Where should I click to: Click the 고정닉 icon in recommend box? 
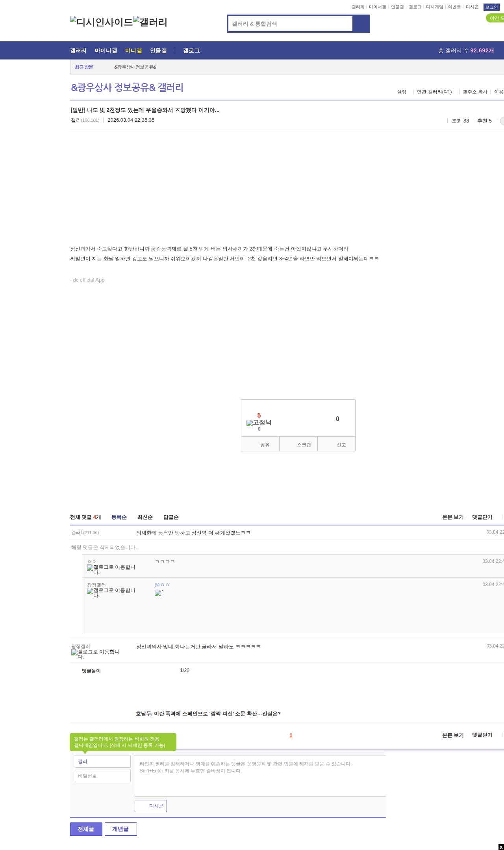259,423
